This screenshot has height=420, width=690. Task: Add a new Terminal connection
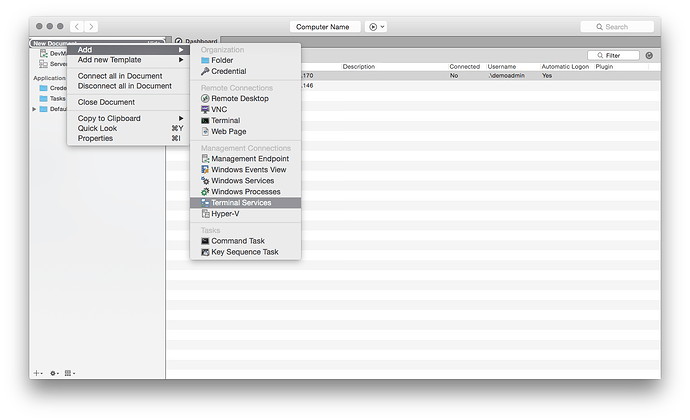225,121
